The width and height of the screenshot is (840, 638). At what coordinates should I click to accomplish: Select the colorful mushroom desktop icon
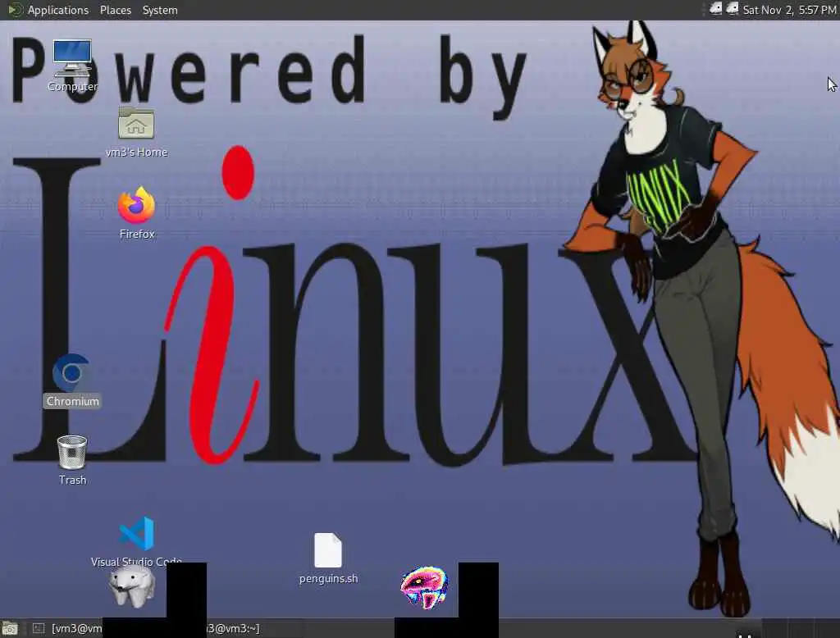(424, 588)
